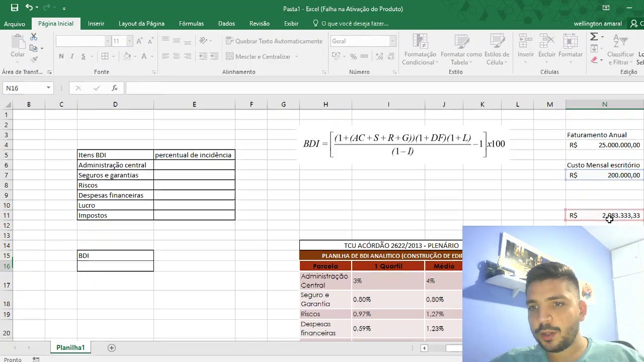This screenshot has height=362, width=644.
Task: Align cell text to the left
Action: pyautogui.click(x=166, y=56)
